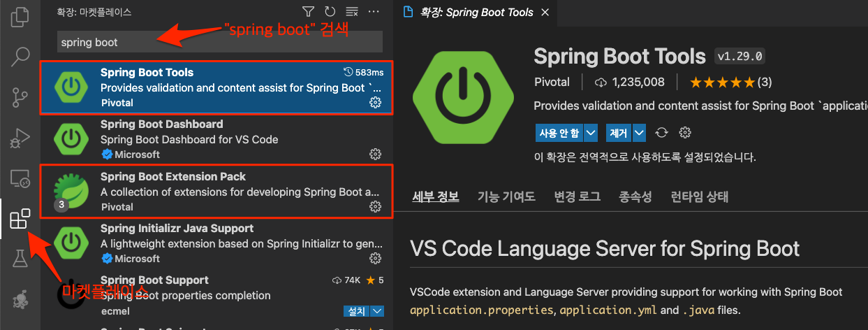This screenshot has height=330, width=868.
Task: Switch to the 세부 정보 tab
Action: [x=436, y=197]
